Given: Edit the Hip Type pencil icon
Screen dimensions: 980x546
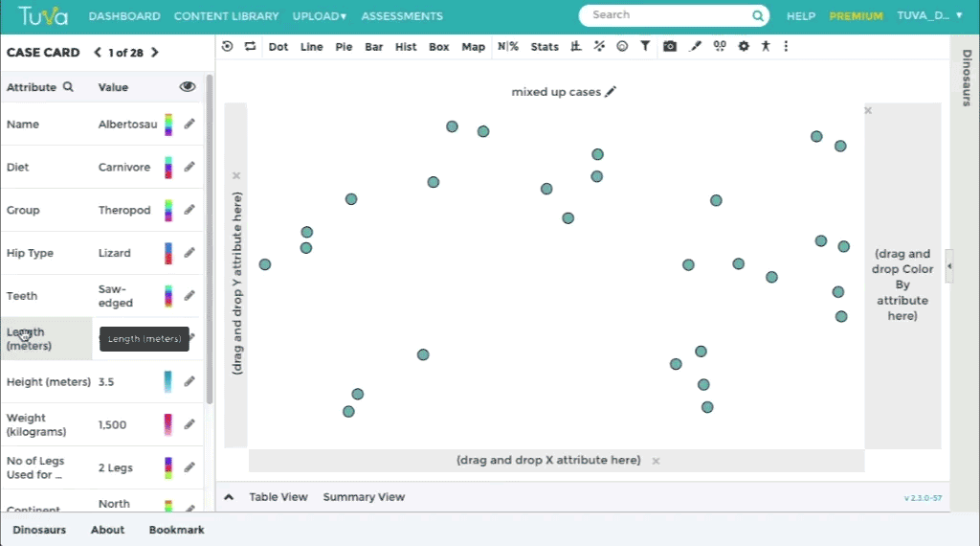Looking at the screenshot, I should (x=189, y=253).
